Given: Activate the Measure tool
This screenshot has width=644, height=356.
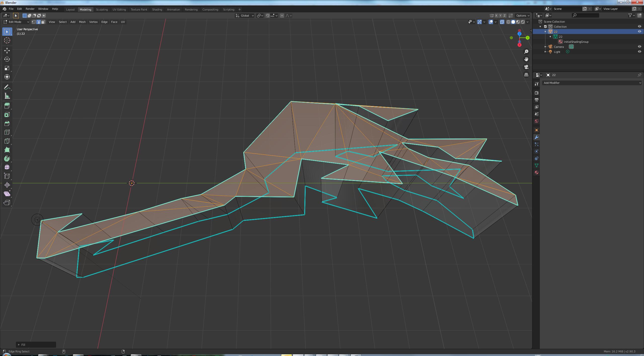Looking at the screenshot, I should coord(7,96).
